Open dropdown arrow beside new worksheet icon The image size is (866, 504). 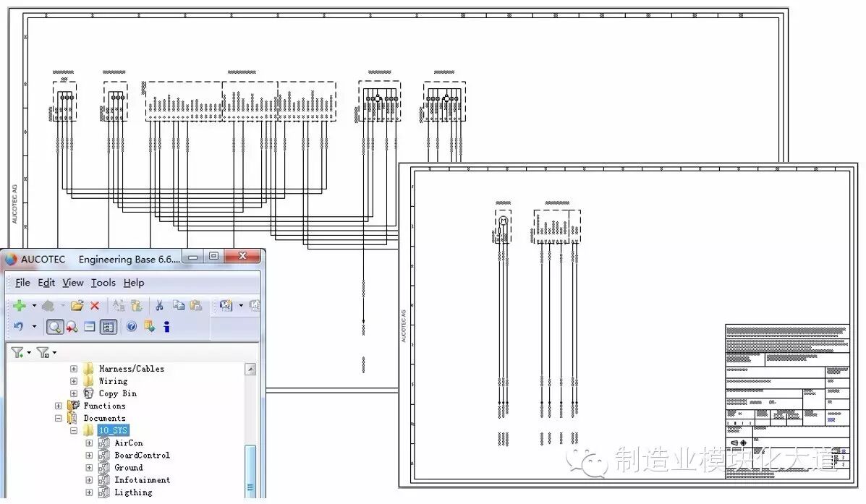coord(241,305)
